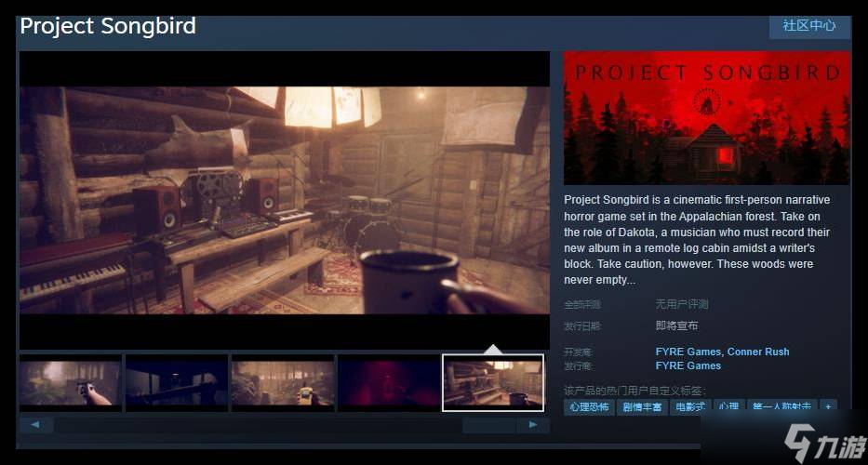Select the fifth highlighted cabin thumbnail
Image resolution: width=868 pixels, height=465 pixels.
click(x=493, y=382)
